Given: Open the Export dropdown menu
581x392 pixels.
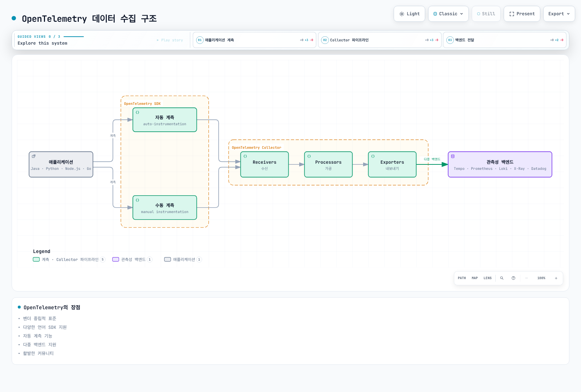Looking at the screenshot, I should click(x=559, y=14).
